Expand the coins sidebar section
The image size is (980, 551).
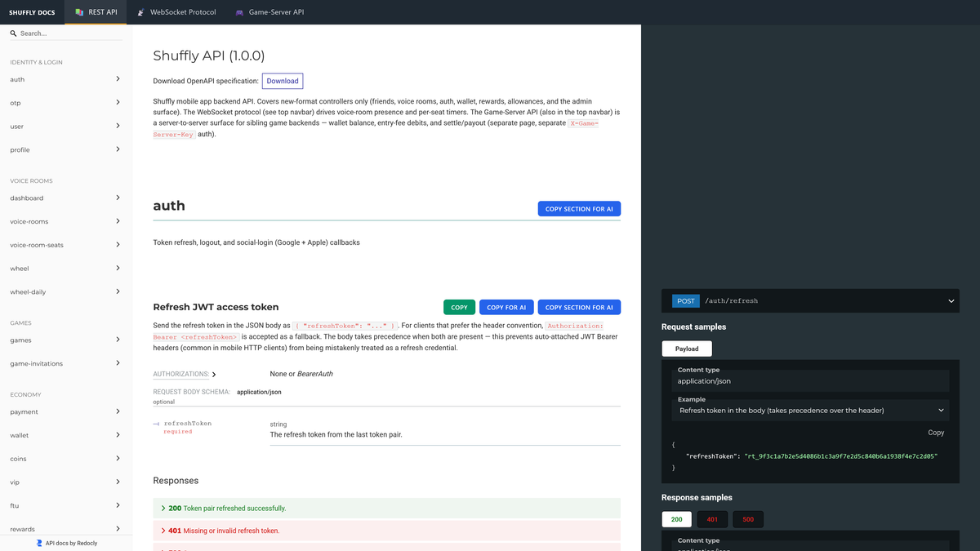(x=66, y=459)
